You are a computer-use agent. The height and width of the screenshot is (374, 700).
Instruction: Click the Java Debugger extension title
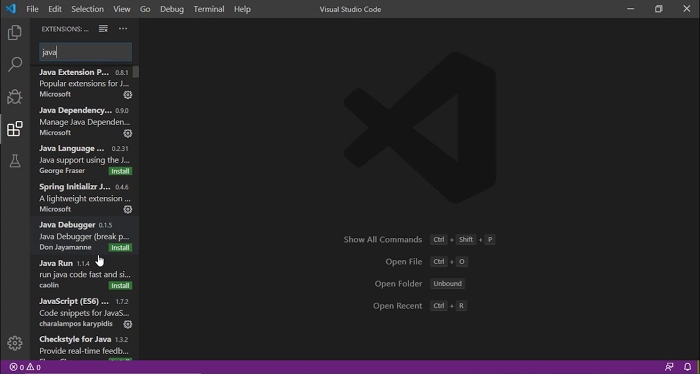pyautogui.click(x=67, y=224)
